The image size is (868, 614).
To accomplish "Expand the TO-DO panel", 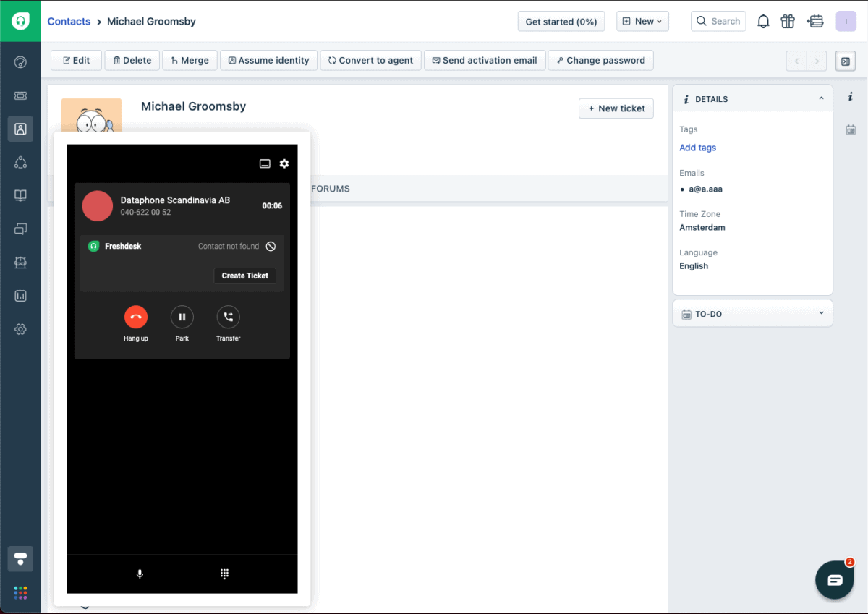I will 821,313.
